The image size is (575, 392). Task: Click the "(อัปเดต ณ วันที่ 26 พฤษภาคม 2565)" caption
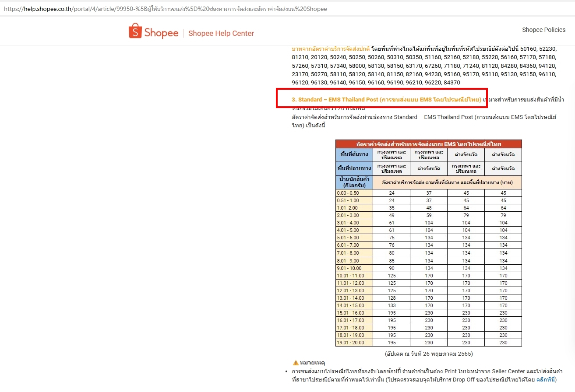[x=429, y=353]
